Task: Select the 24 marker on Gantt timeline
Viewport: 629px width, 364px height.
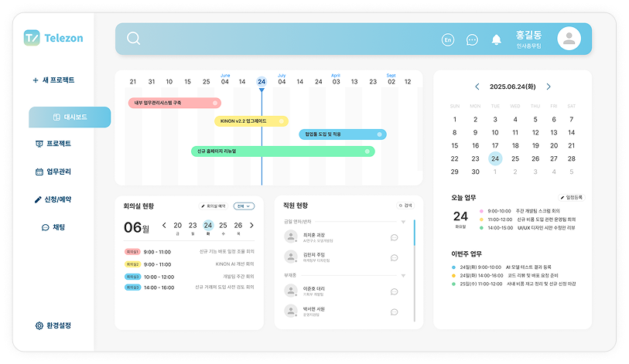Action: (x=262, y=81)
